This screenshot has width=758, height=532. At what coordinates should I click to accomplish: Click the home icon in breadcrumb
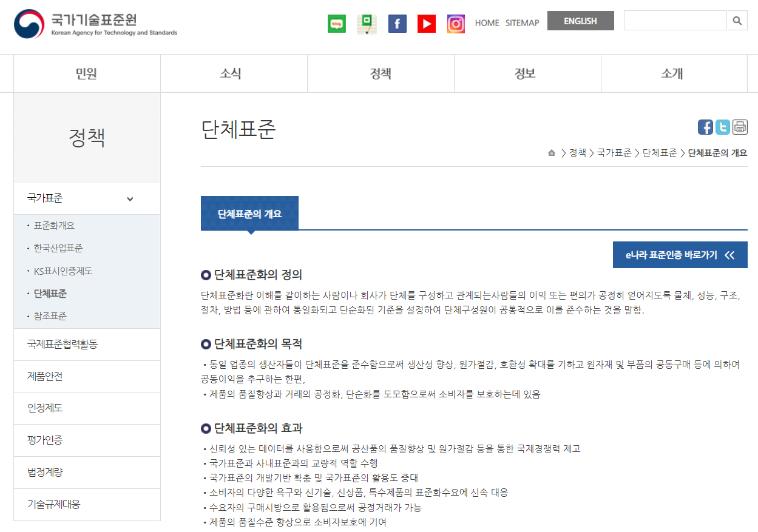(x=551, y=153)
